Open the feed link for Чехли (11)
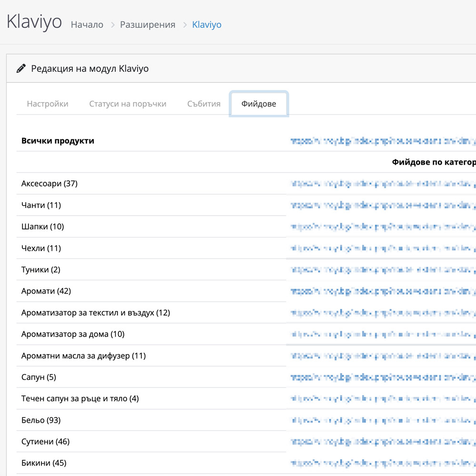 click(x=383, y=248)
